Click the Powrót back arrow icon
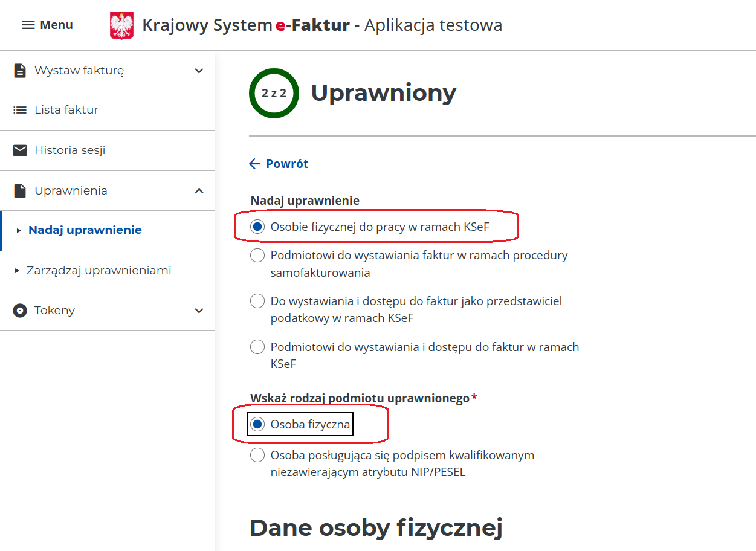The width and height of the screenshot is (756, 551). [x=255, y=164]
